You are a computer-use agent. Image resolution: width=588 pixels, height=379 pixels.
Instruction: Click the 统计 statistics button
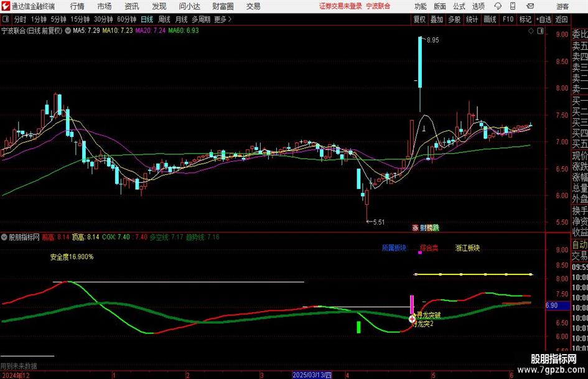click(x=472, y=19)
